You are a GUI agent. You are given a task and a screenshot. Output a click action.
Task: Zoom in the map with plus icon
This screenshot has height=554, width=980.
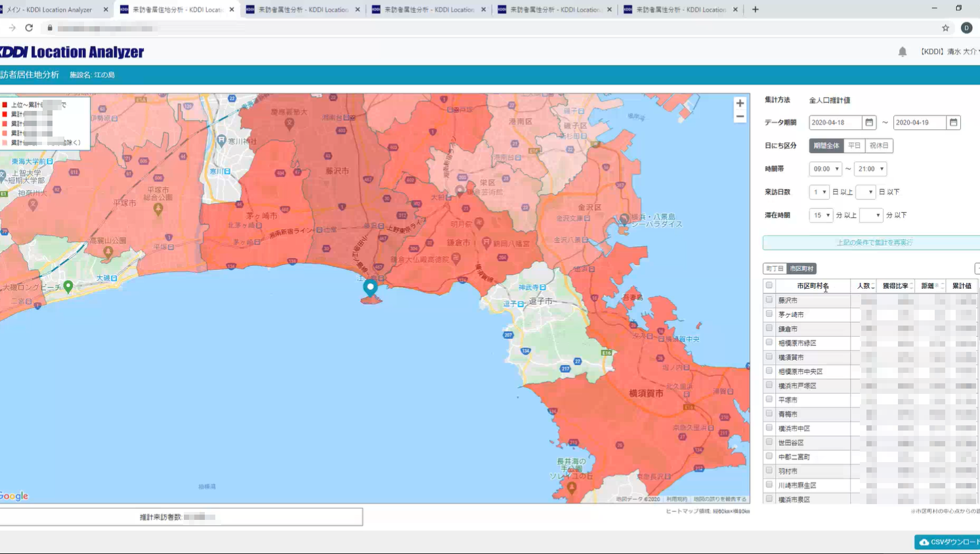click(x=740, y=103)
